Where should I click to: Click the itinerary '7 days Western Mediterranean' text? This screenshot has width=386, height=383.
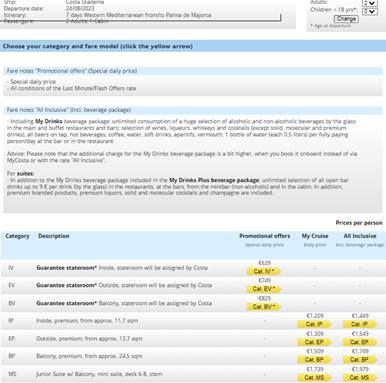138,15
